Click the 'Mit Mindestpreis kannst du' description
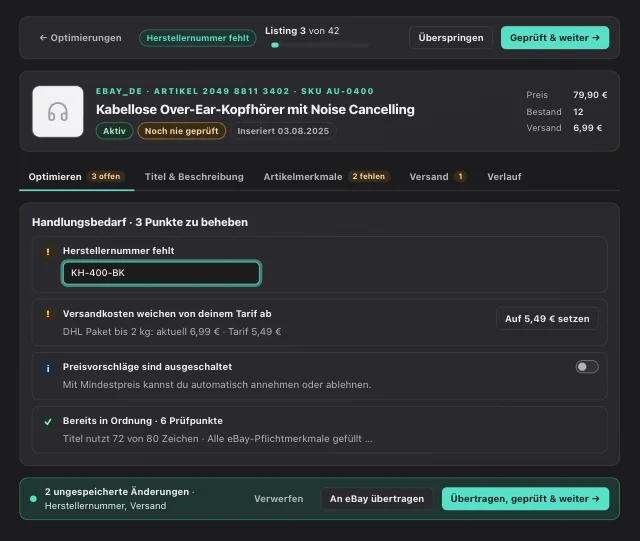640x541 pixels. point(217,385)
